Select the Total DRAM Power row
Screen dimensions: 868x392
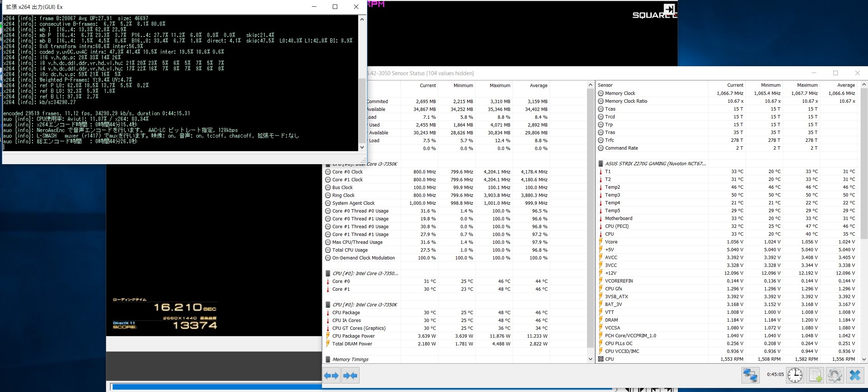point(454,344)
